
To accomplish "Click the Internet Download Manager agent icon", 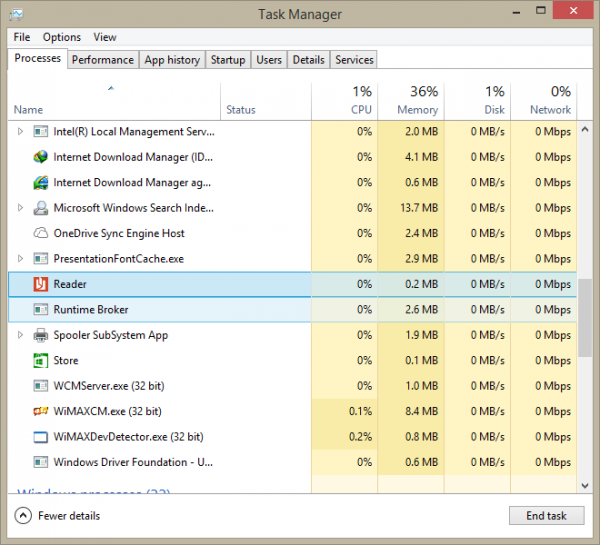I will pyautogui.click(x=41, y=183).
